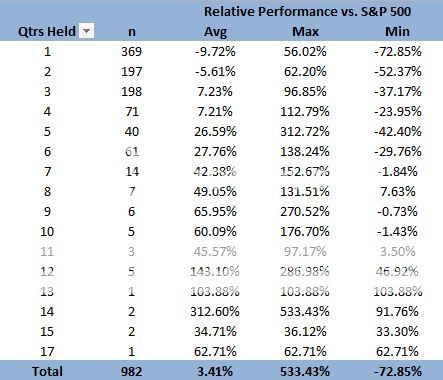Click the -9.72% average cell
443x380 pixels.
[x=215, y=52]
